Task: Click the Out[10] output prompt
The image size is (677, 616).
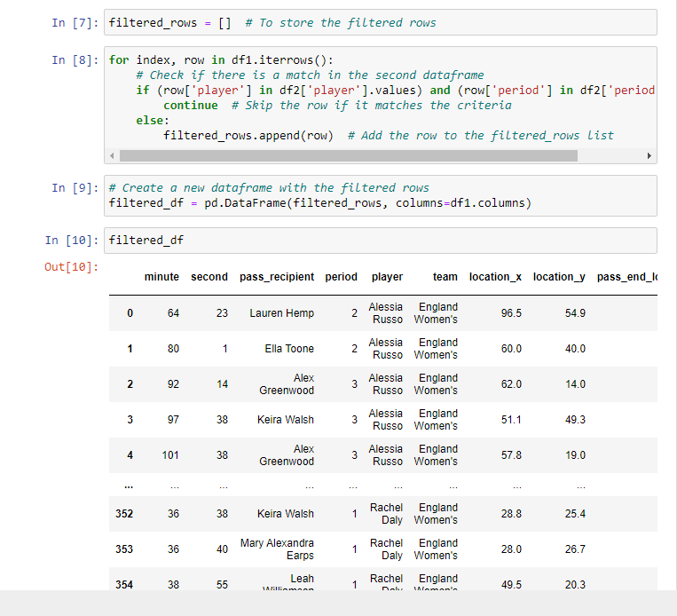Action: (72, 267)
